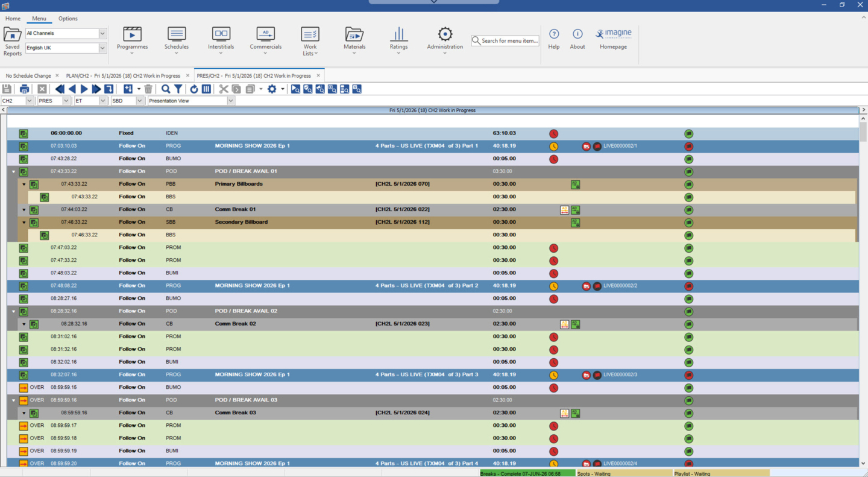This screenshot has width=868, height=477.
Task: Switch to the Options tab
Action: 68,19
